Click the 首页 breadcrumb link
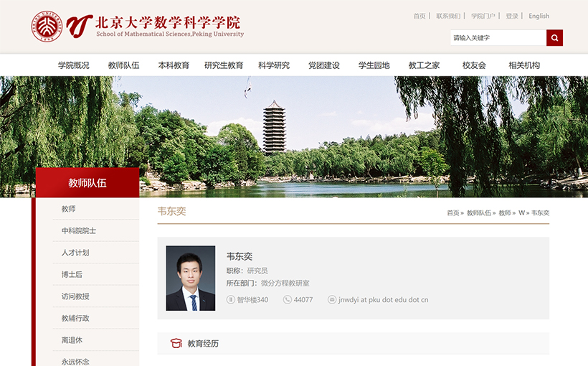The height and width of the screenshot is (366, 588). click(x=452, y=213)
